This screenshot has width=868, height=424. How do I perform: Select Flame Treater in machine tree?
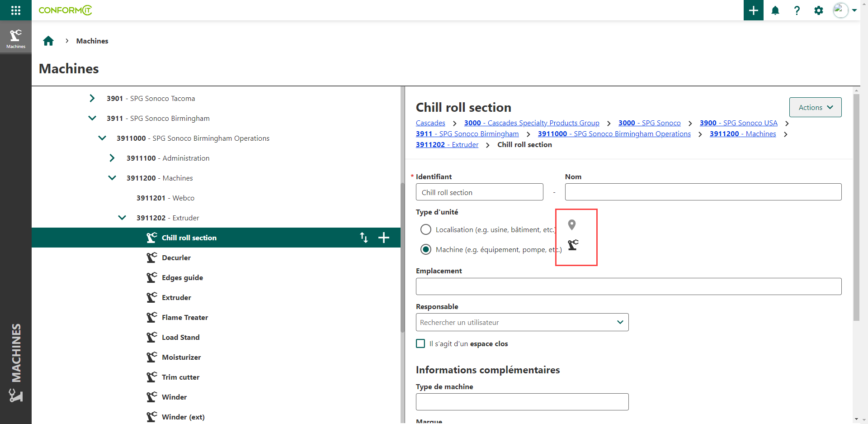(185, 317)
